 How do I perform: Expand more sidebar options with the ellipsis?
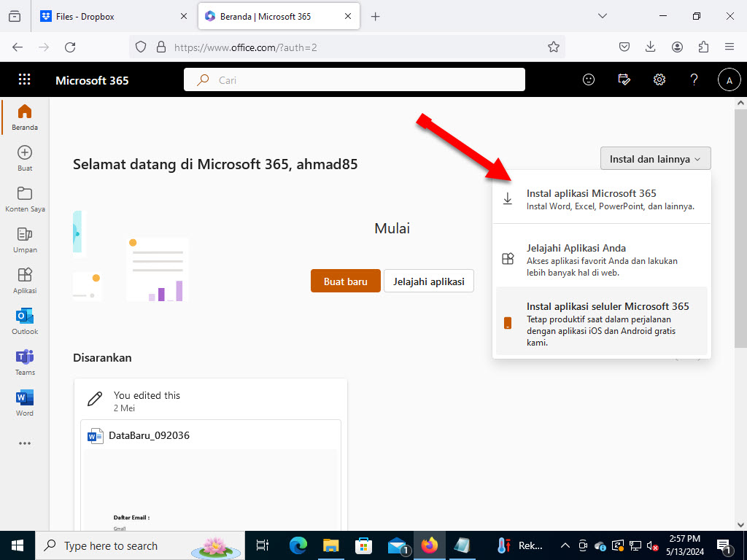click(x=24, y=443)
